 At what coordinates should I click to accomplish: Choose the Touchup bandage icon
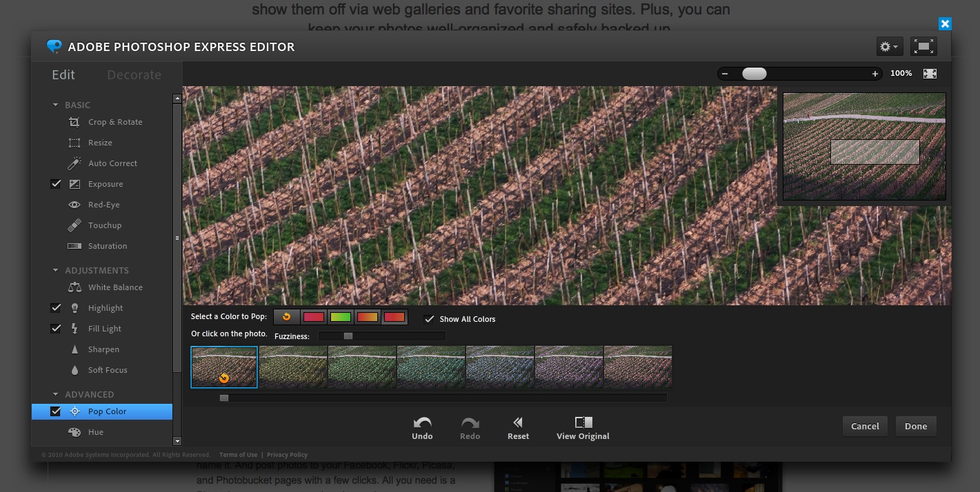click(x=74, y=225)
